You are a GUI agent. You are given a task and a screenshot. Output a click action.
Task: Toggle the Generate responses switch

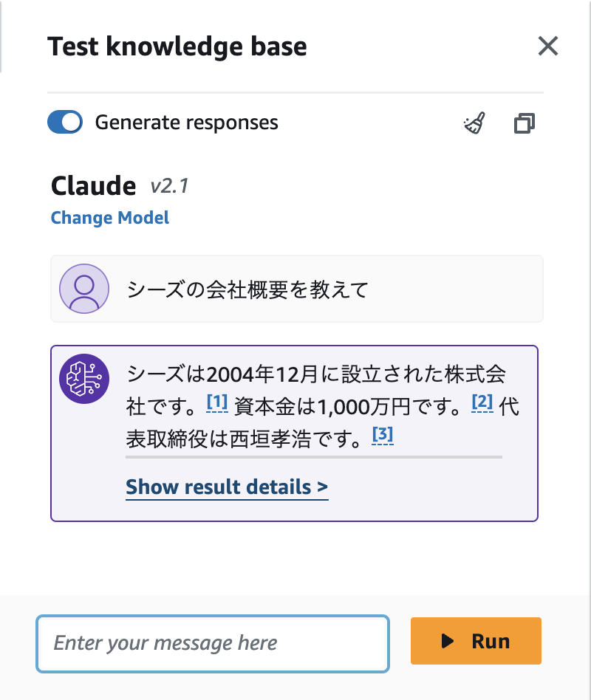(x=65, y=123)
